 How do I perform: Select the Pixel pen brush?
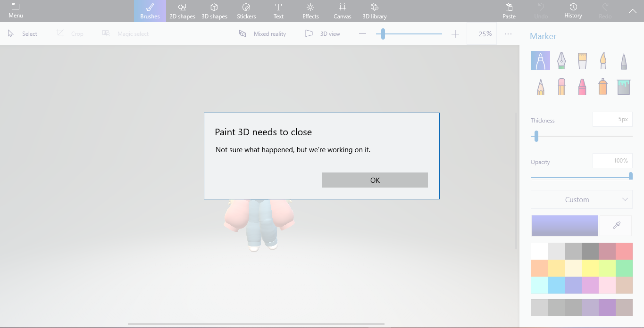point(624,61)
